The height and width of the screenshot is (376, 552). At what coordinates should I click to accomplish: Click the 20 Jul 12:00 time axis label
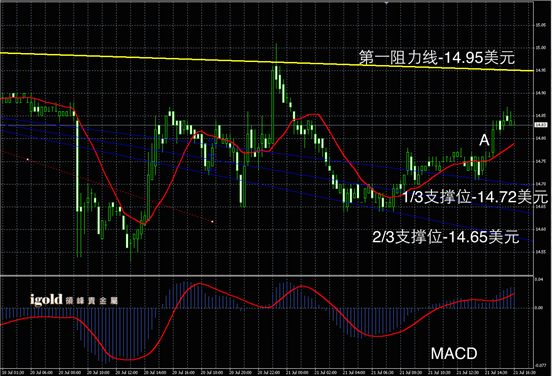coord(127,372)
